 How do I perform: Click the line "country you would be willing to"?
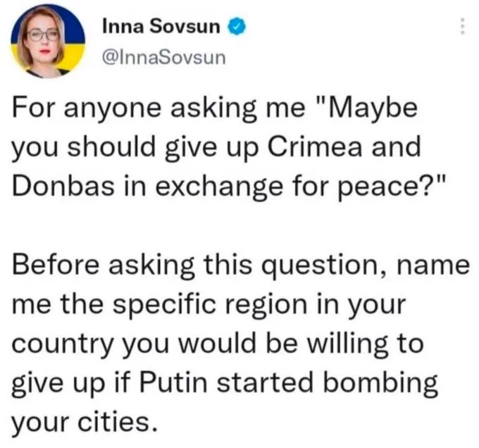[x=218, y=345]
